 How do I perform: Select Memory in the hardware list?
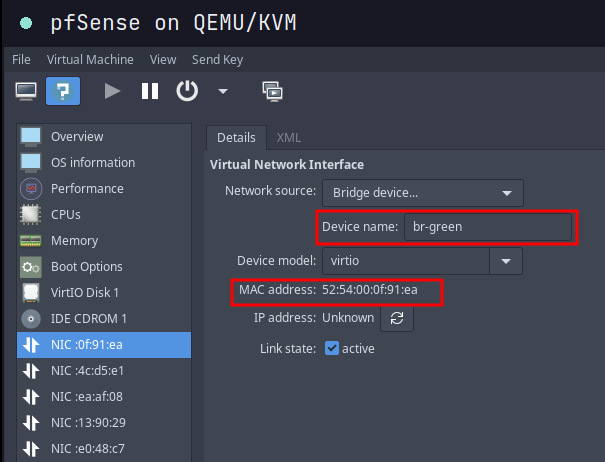tap(74, 240)
